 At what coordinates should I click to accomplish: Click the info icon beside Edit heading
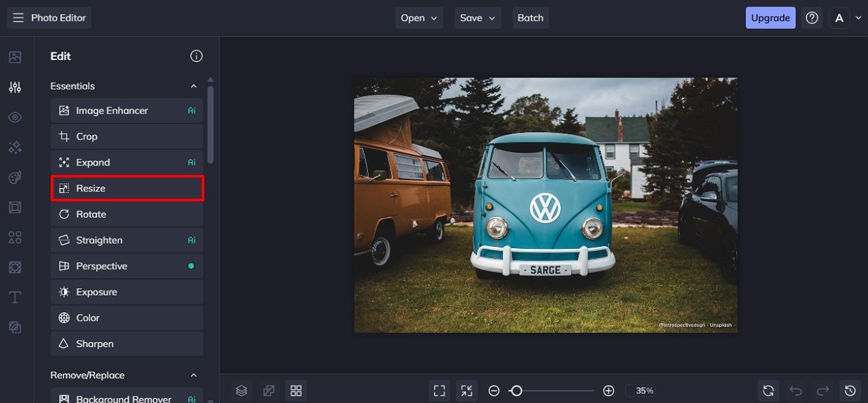[196, 56]
